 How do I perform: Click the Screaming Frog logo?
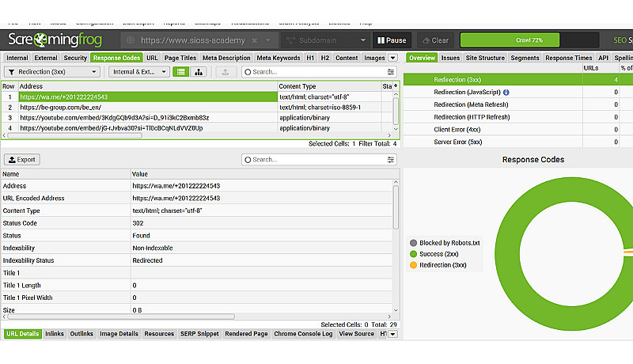point(55,40)
